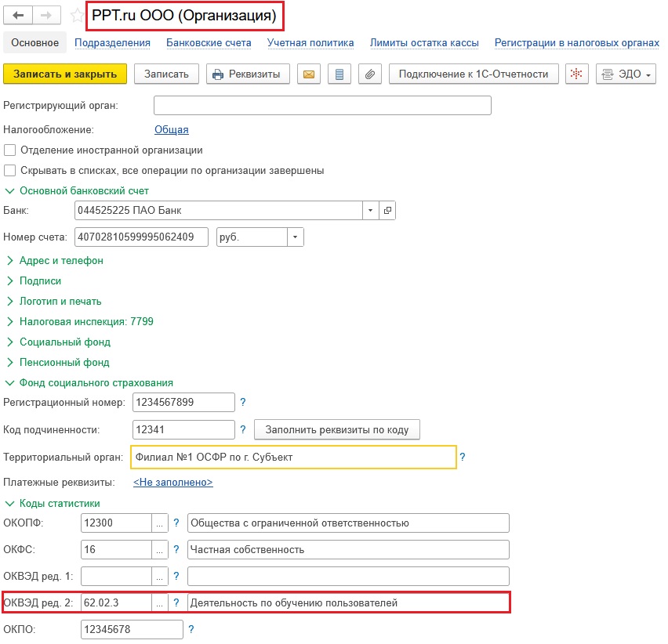Click the help icon beside Территориальный орган
The image size is (668, 644).
tap(463, 457)
